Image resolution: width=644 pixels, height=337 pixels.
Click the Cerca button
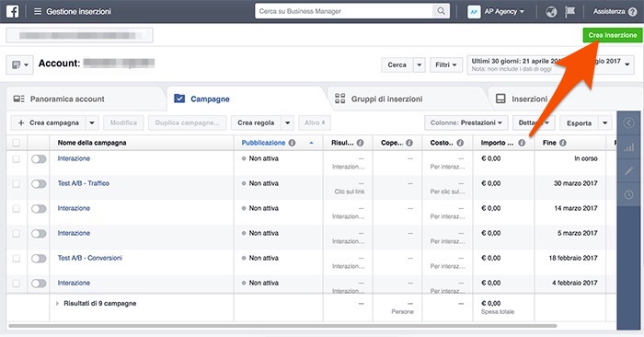click(x=397, y=65)
